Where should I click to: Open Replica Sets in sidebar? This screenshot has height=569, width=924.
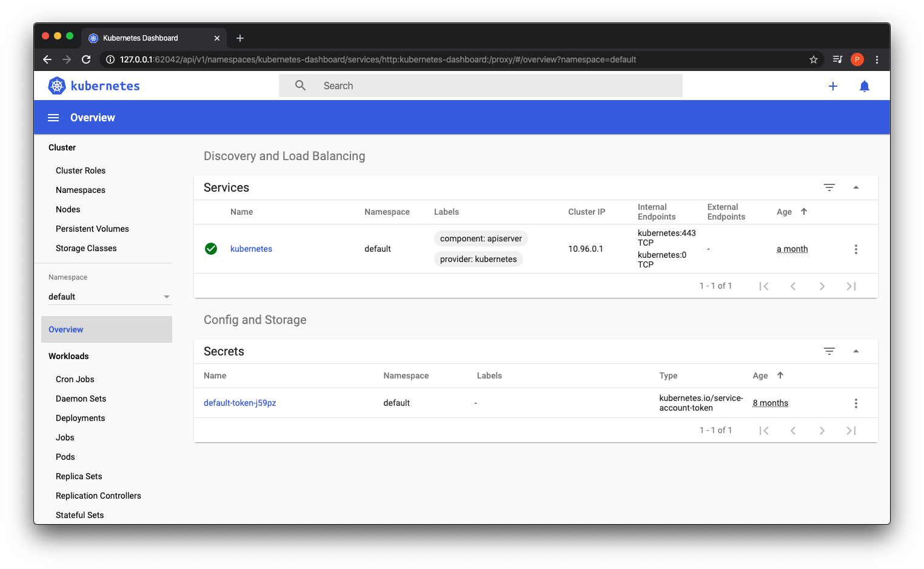pos(79,476)
